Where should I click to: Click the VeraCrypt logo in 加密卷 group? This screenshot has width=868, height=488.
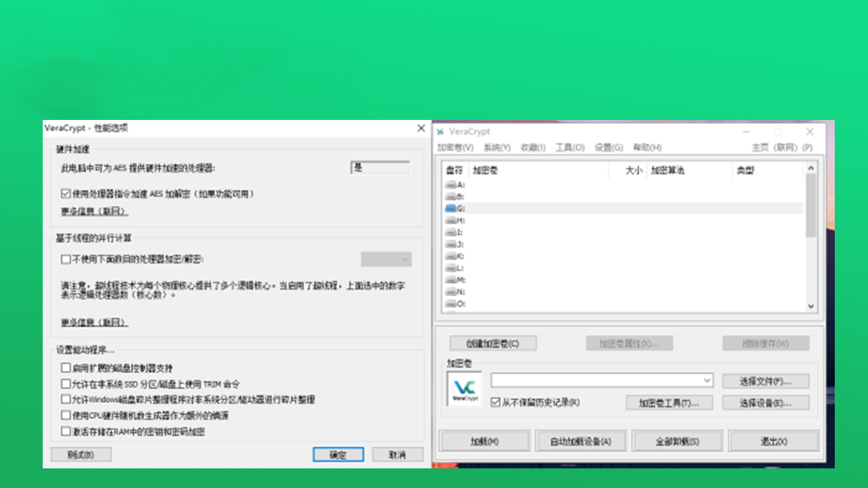tap(465, 388)
